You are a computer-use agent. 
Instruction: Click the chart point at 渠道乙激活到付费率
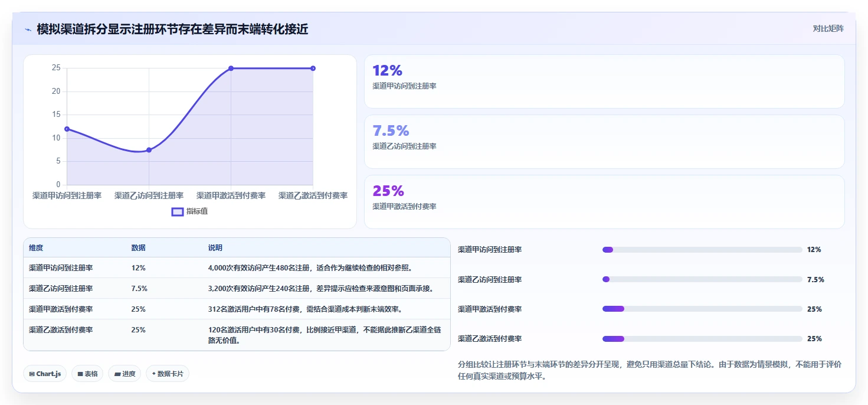point(313,68)
